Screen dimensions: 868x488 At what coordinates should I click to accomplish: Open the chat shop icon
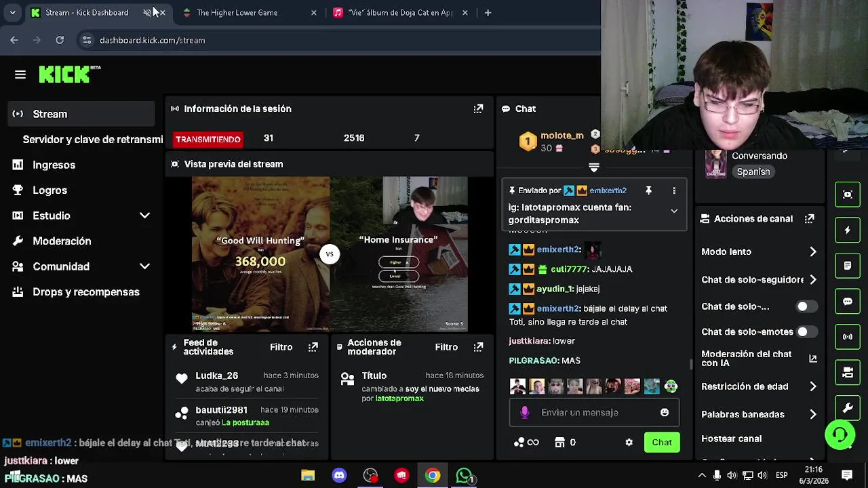[559, 443]
